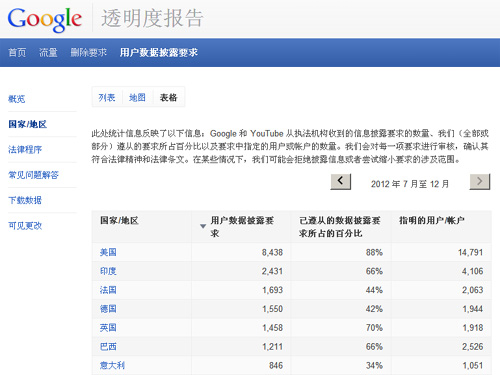Open 法律程序 sidebar link
Screen dimensions: 500x375
pyautogui.click(x=25, y=150)
